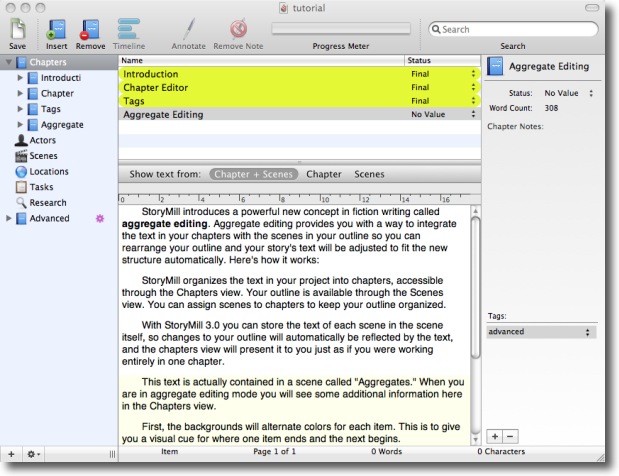Click the Insert chapter icon
This screenshot has width=619, height=476.
click(x=57, y=29)
